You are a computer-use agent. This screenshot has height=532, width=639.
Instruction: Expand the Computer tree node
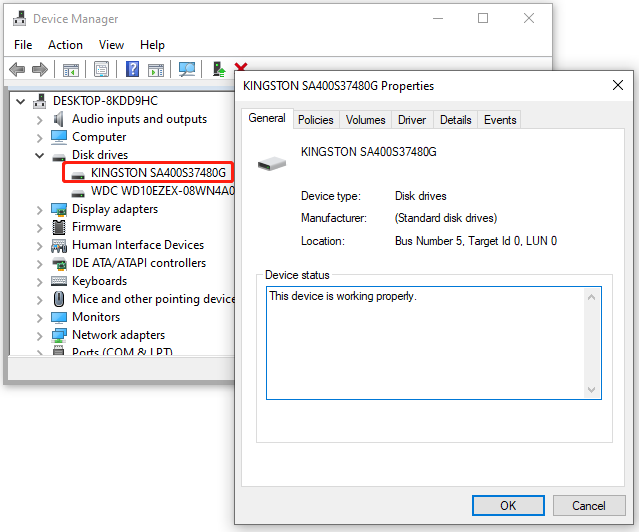(40, 138)
